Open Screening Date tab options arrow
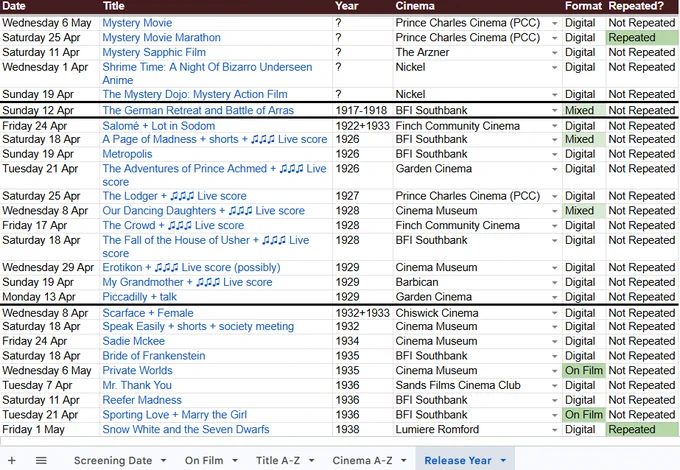680x470 pixels. click(163, 460)
